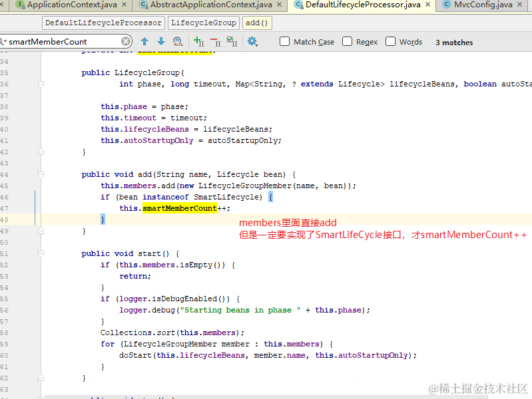This screenshot has height=399, width=532.
Task: Click 'this.autoStartupOnly = autoStartupOnly;' line
Action: [x=191, y=141]
